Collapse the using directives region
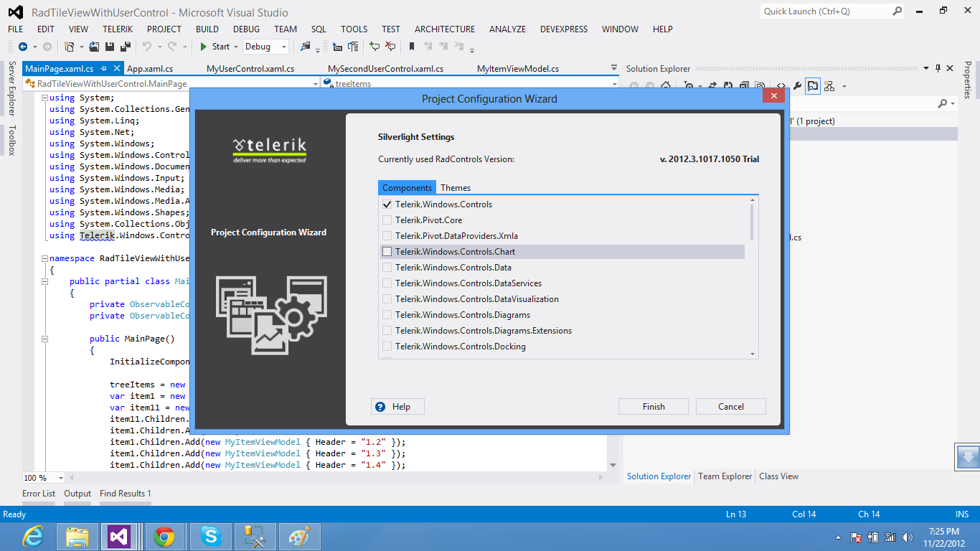Screen dimensions: 980x551 [x=44, y=98]
